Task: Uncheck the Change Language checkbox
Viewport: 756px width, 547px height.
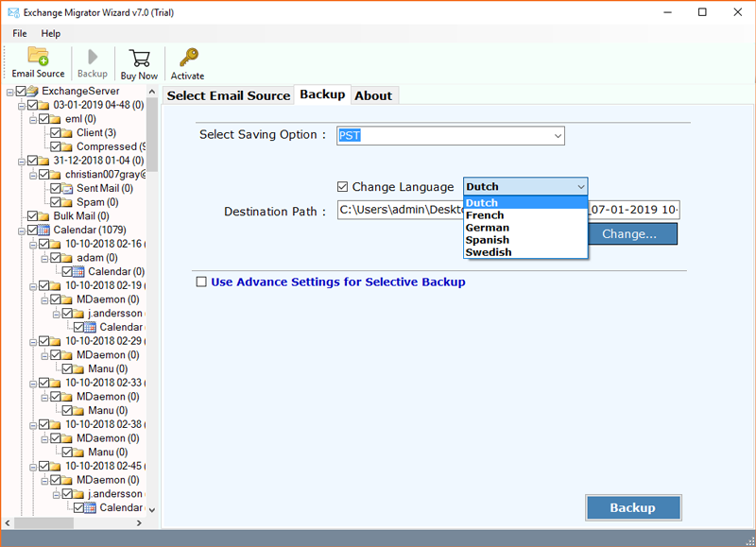Action: point(342,186)
